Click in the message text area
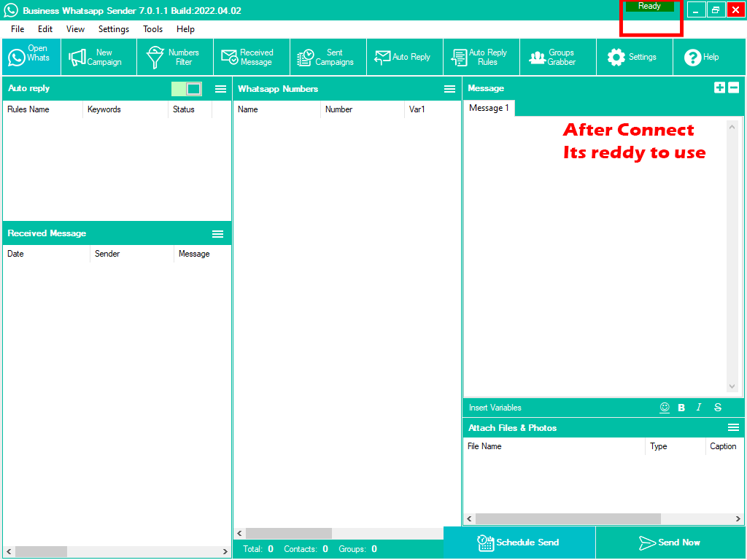The height and width of the screenshot is (560, 747). pos(594,257)
